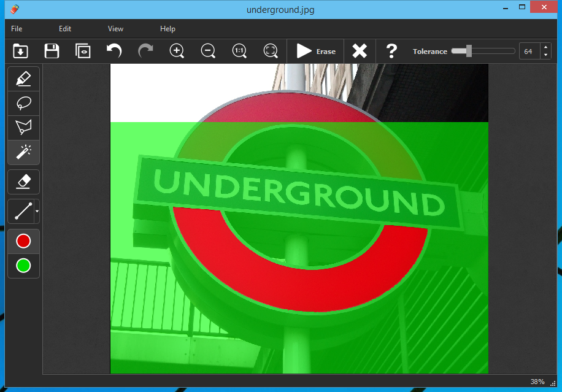The height and width of the screenshot is (392, 562).
Task: Switch to the red removal marker
Action: click(x=23, y=240)
